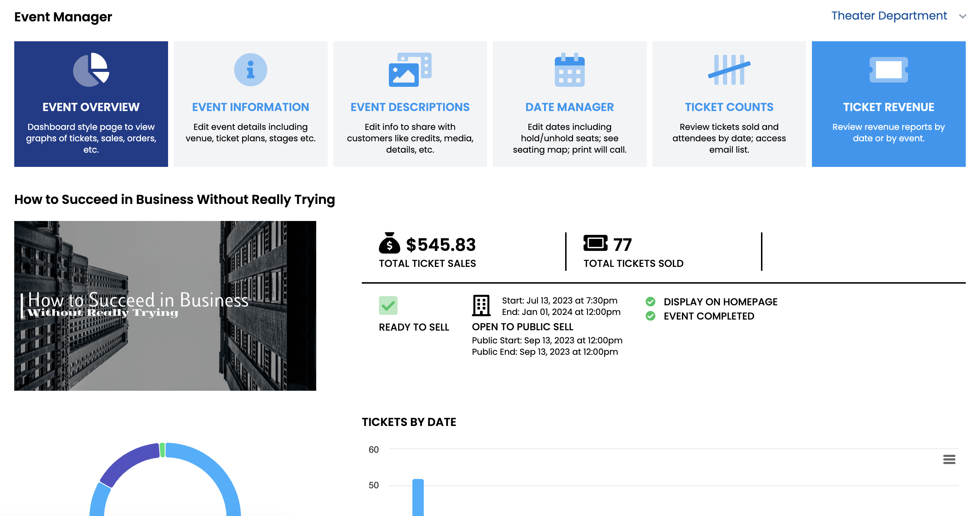
Task: Click the TICKETS BY DATE chart heading
Action: click(x=408, y=422)
